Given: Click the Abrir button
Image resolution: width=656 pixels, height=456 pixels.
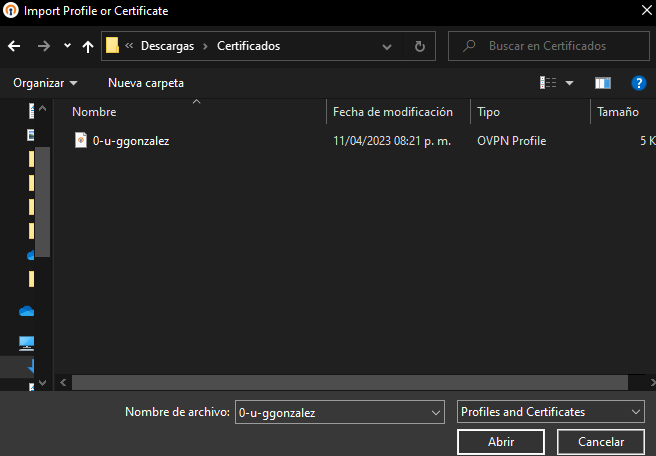Looking at the screenshot, I should point(501,442).
